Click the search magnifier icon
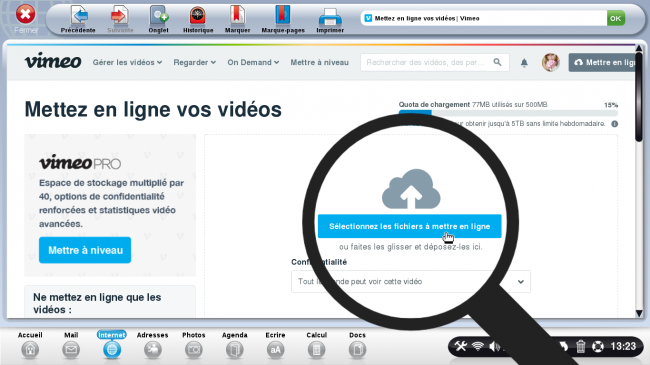Screen dimensions: 650x365 497,62
